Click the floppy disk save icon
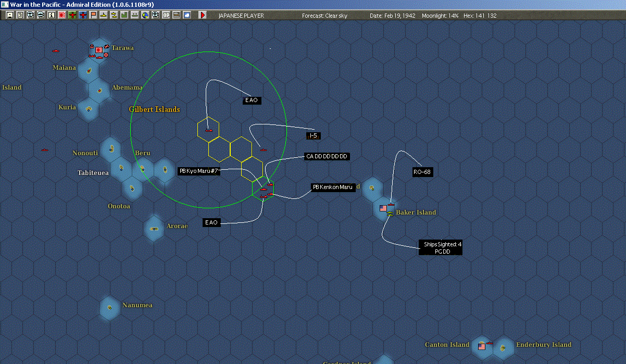This screenshot has width=626, height=364. coord(10,15)
